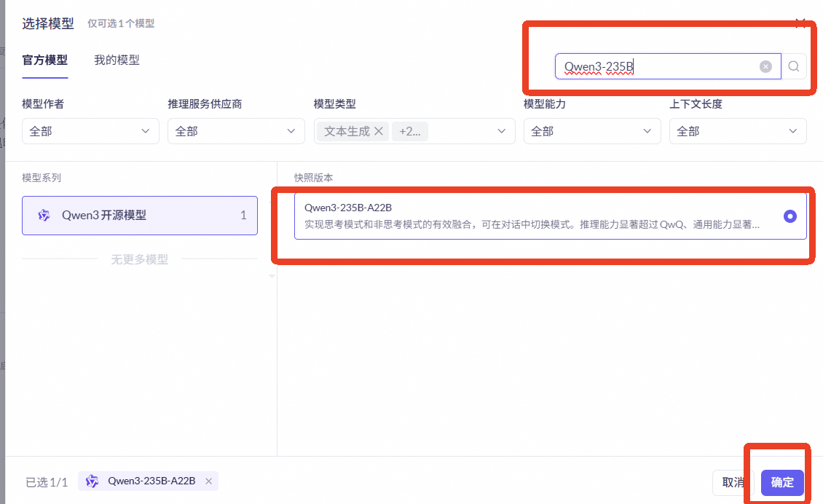
Task: Click the search magnifier icon
Action: (794, 66)
